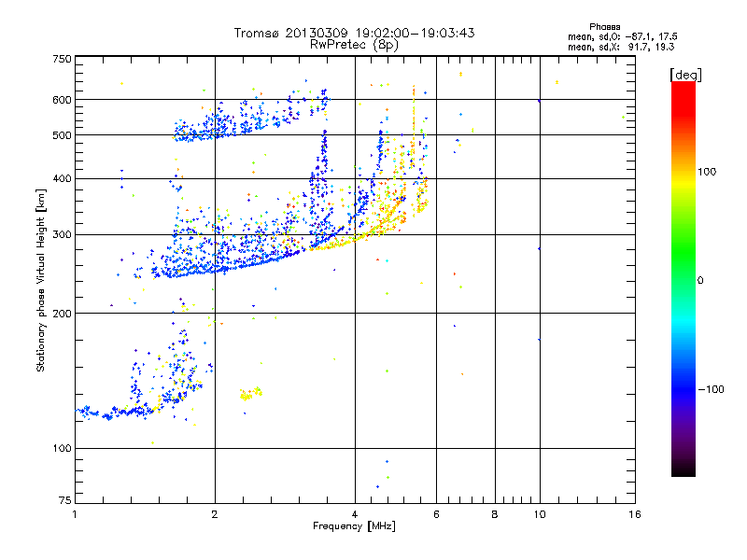This screenshot has width=747, height=560.
Task: Click the x-axis tick label '4'
Action: [355, 514]
